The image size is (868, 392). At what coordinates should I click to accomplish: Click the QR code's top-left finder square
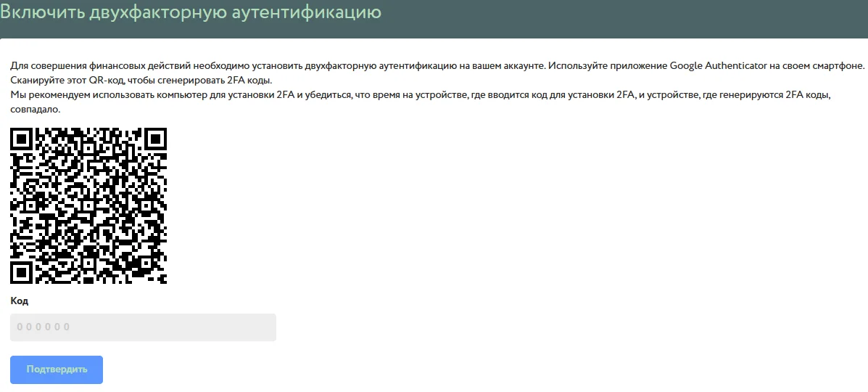click(22, 139)
